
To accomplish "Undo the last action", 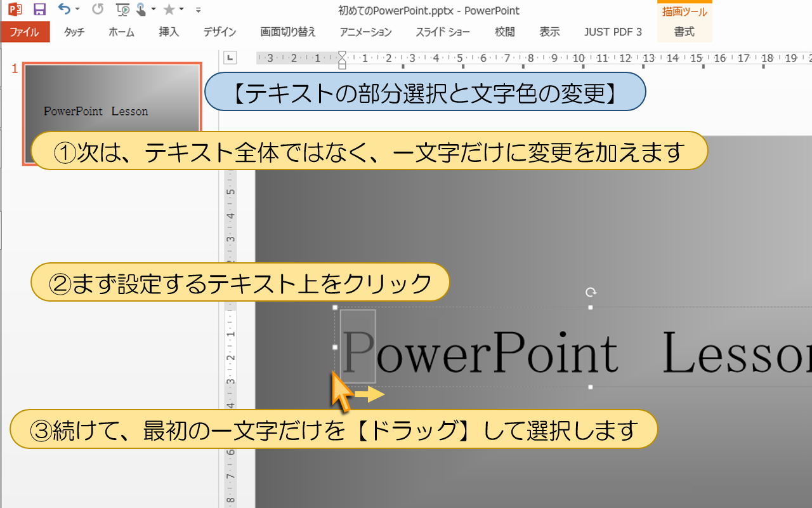I will coord(63,9).
